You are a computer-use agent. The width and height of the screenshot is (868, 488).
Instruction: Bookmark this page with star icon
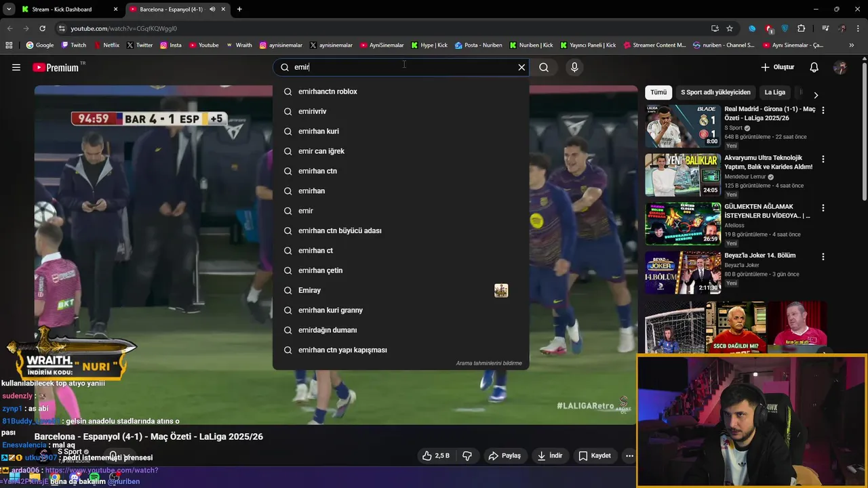pos(730,28)
